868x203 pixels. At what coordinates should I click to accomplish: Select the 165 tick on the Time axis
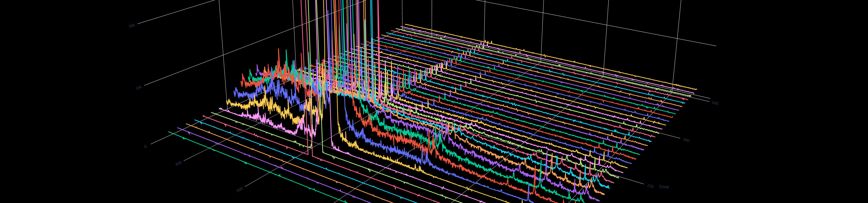tap(715, 103)
